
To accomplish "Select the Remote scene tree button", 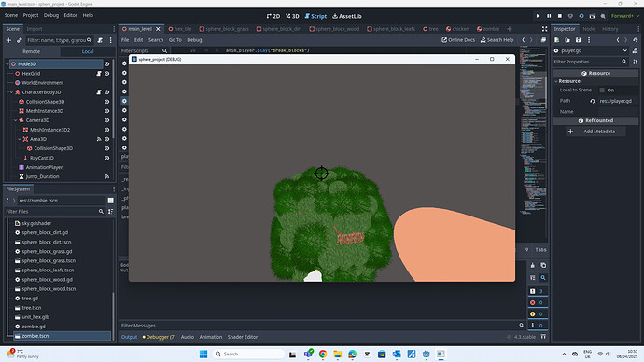I will (x=31, y=51).
